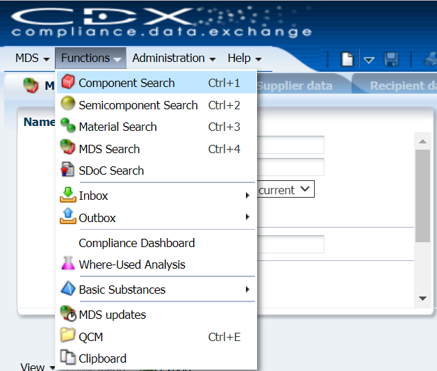Click the text field below current dropdown
This screenshot has height=371, width=437.
(291, 244)
